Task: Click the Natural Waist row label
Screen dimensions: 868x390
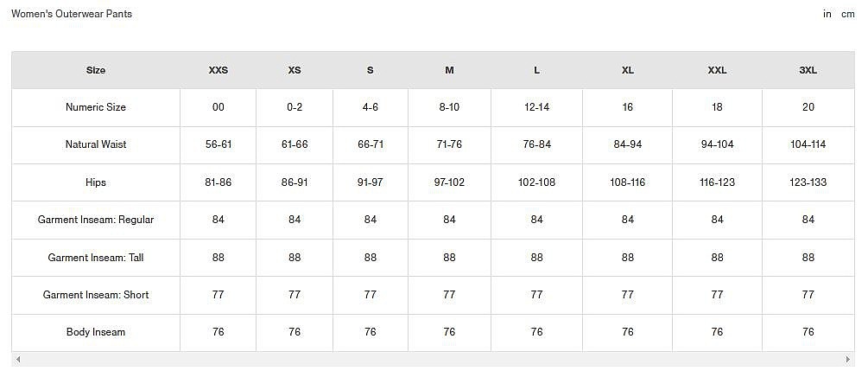Action: pos(96,144)
